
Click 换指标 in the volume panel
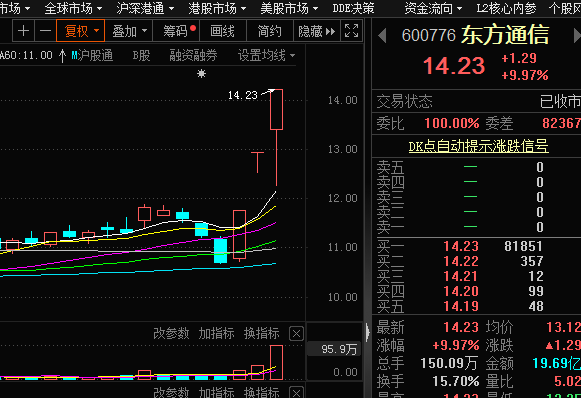(x=262, y=334)
